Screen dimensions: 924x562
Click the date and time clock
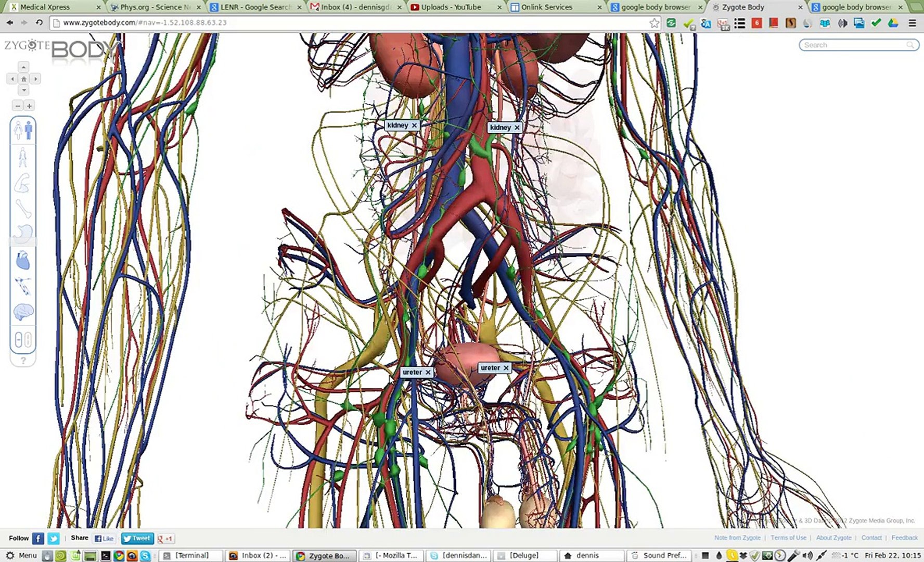point(892,556)
